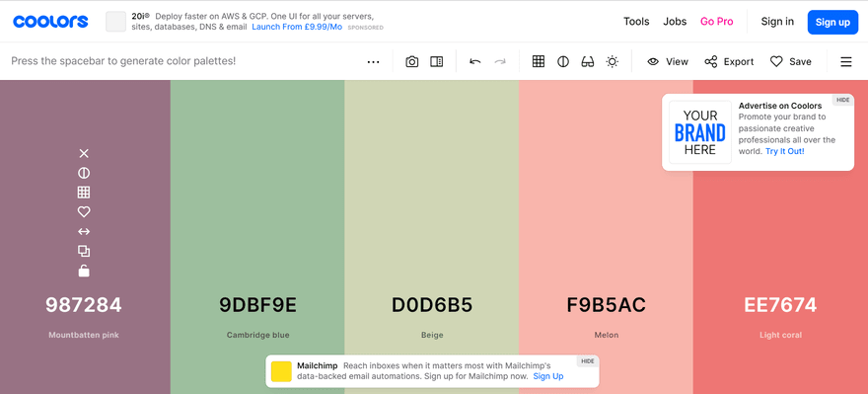This screenshot has height=394, width=868.
Task: Click Mailchimp Sign Up link
Action: tap(548, 376)
